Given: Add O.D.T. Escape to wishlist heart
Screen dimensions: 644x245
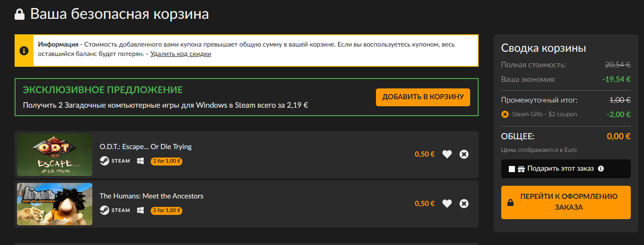Looking at the screenshot, I should (447, 154).
